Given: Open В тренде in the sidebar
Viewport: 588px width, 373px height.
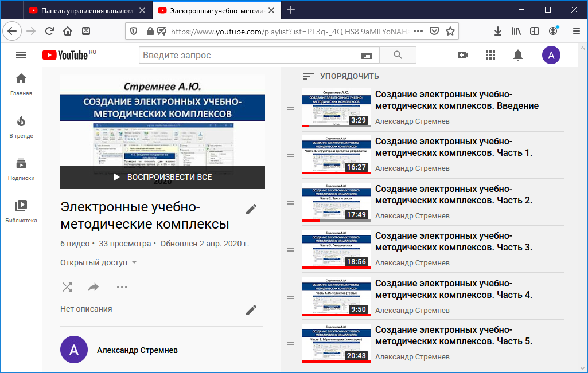Looking at the screenshot, I should 21,127.
